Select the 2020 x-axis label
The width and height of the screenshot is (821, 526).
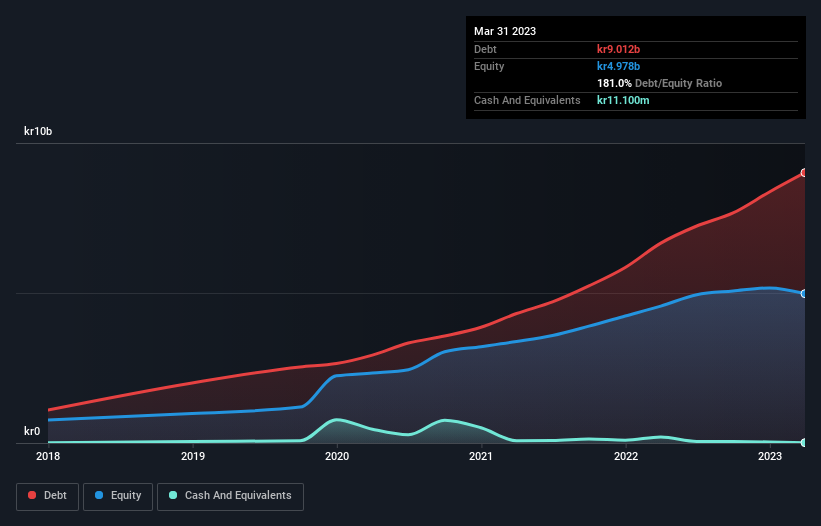pyautogui.click(x=337, y=456)
